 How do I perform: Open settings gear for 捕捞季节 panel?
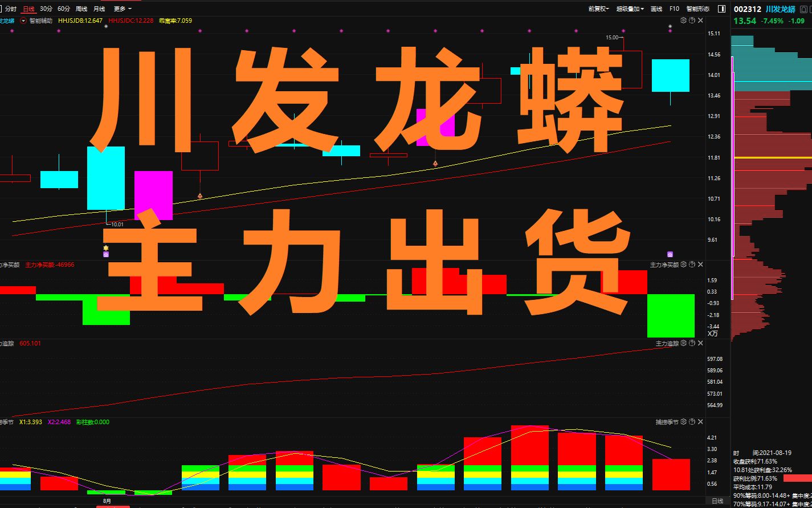pos(683,422)
